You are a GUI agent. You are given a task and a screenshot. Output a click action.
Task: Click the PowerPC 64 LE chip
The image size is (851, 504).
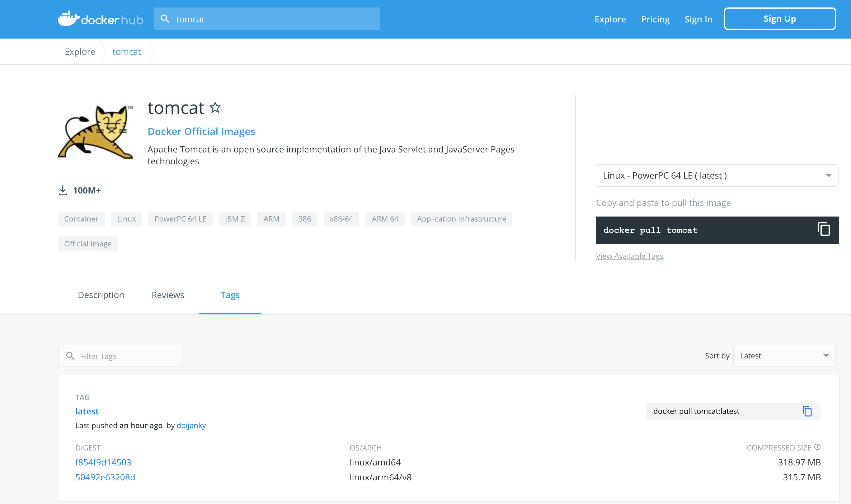(181, 219)
